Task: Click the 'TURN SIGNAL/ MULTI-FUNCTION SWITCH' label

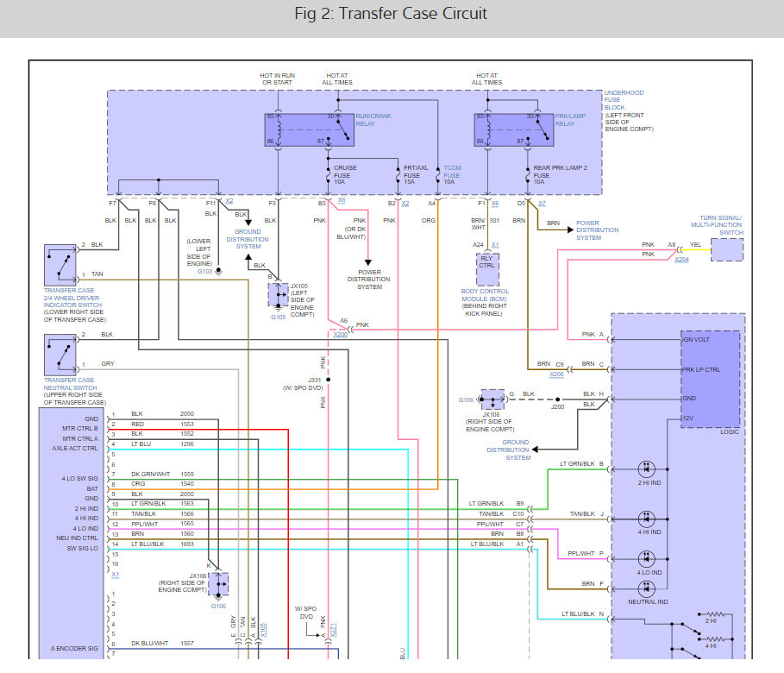Action: 717,225
